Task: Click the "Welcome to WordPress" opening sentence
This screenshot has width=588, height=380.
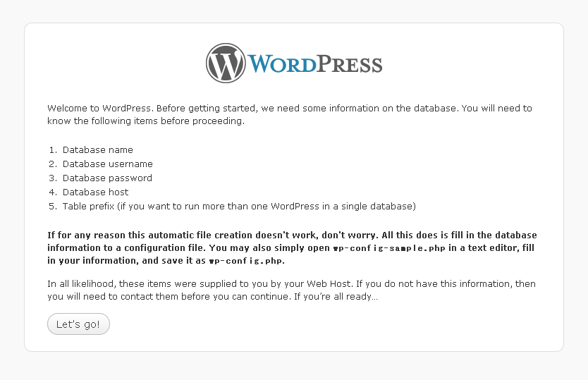Action: 99,109
